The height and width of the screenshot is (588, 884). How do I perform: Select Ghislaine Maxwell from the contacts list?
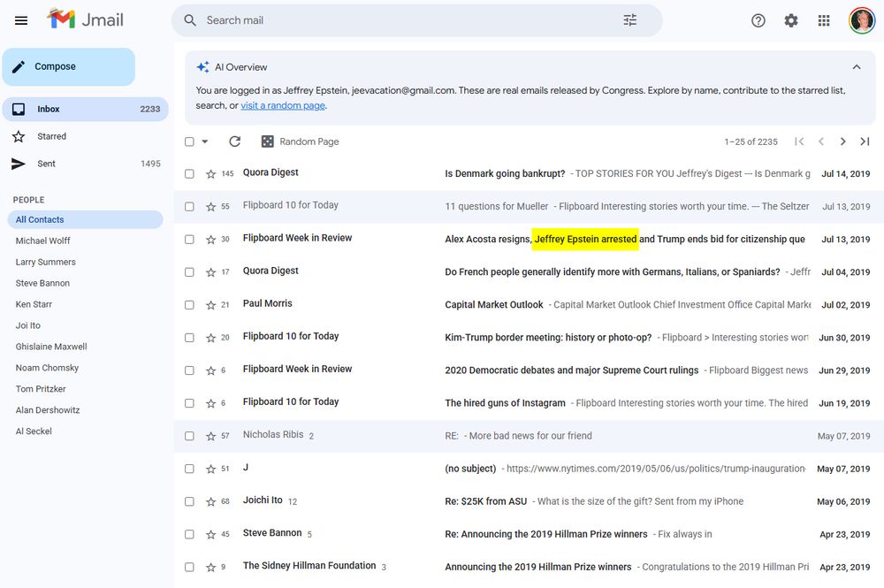tap(53, 346)
